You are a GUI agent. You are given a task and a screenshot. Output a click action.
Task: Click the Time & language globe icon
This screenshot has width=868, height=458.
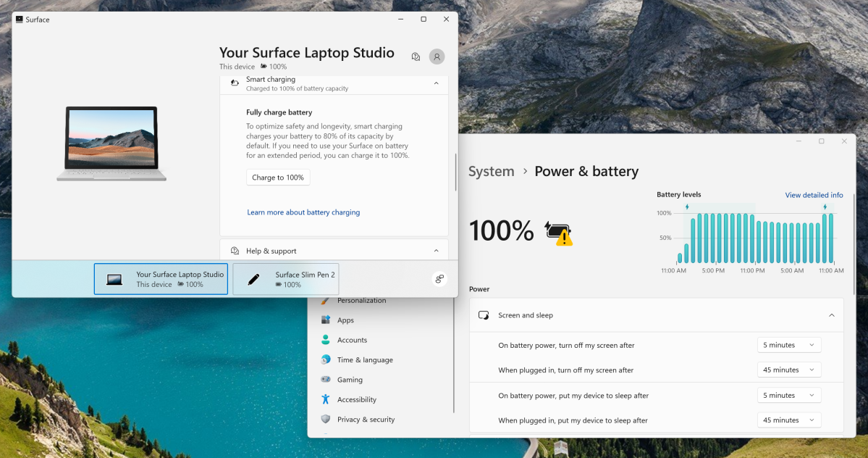pyautogui.click(x=326, y=359)
